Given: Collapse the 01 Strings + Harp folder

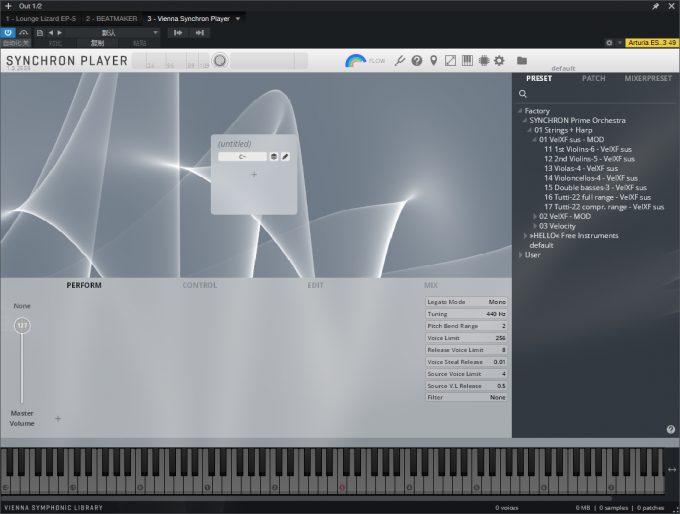Looking at the screenshot, I should tap(529, 130).
